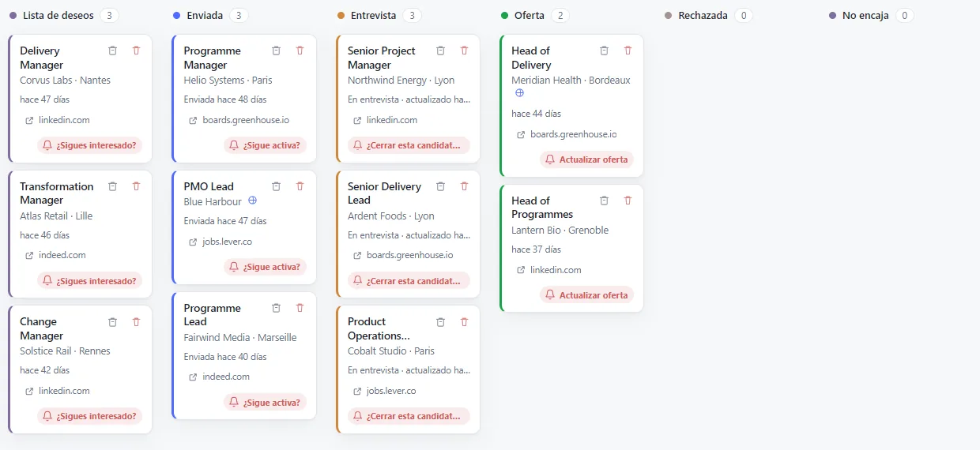980x450 pixels.
Task: Open boards.greenhouse.io link on Programme Manager card
Action: [x=239, y=120]
